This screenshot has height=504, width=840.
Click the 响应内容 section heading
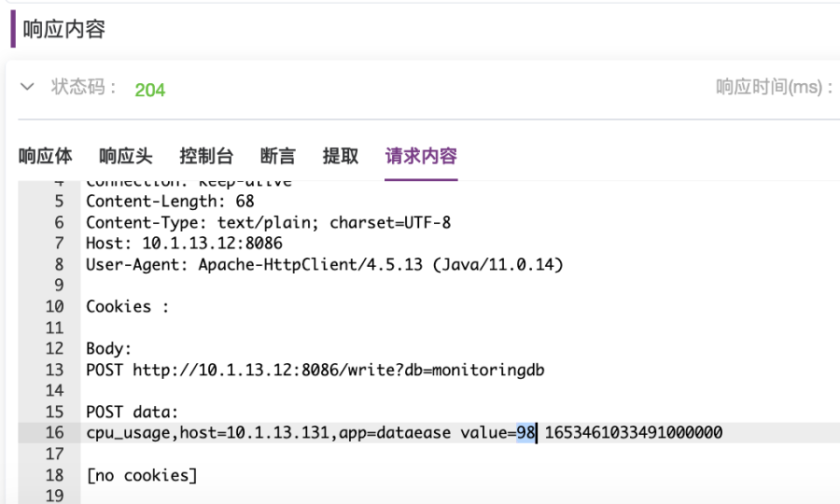click(63, 29)
